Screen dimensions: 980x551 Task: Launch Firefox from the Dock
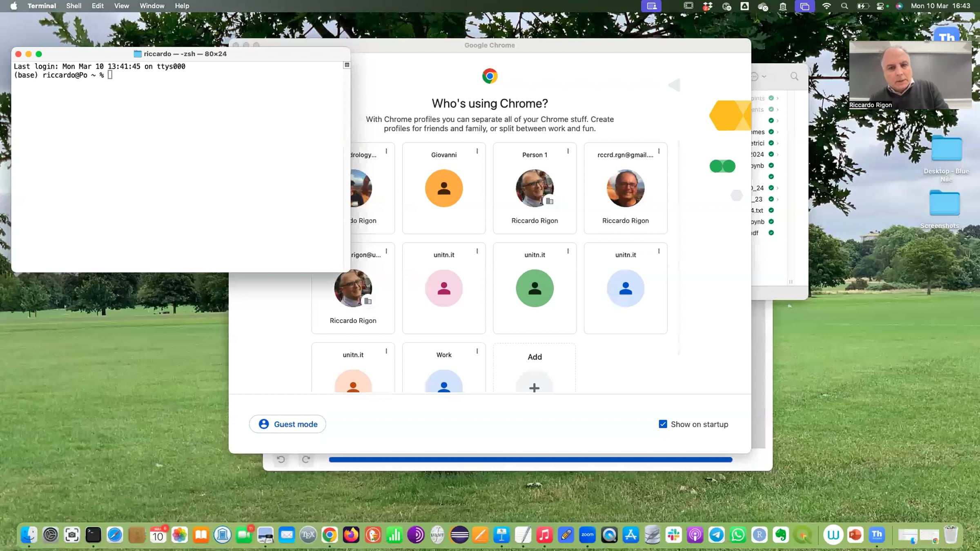351,535
